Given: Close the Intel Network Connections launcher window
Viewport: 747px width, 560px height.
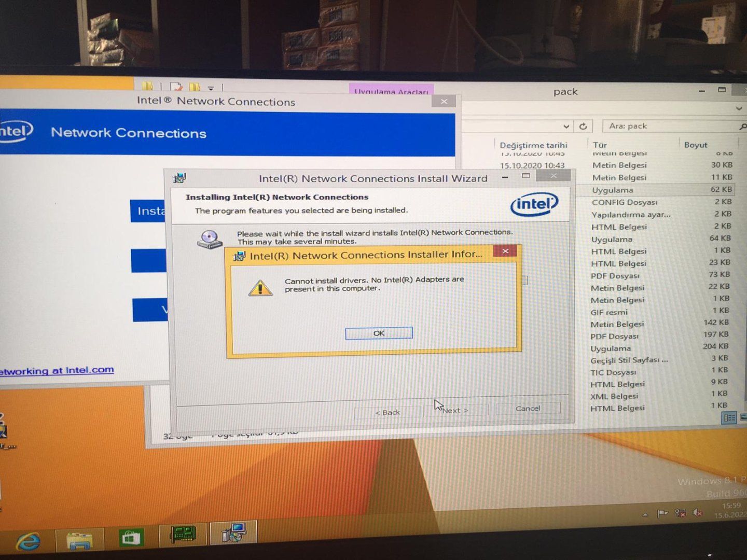Looking at the screenshot, I should 444,102.
